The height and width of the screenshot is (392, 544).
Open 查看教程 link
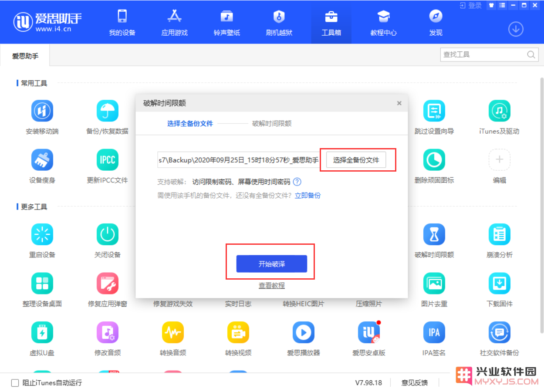(x=272, y=286)
